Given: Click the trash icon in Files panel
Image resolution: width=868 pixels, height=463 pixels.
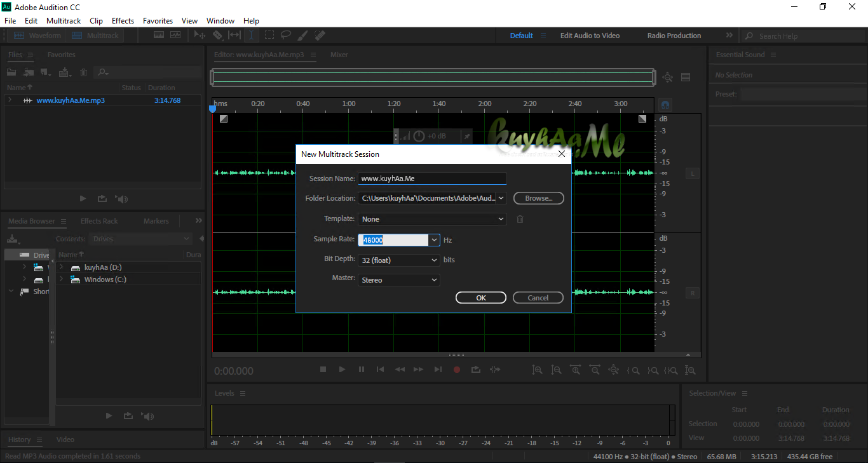Looking at the screenshot, I should (x=83, y=72).
